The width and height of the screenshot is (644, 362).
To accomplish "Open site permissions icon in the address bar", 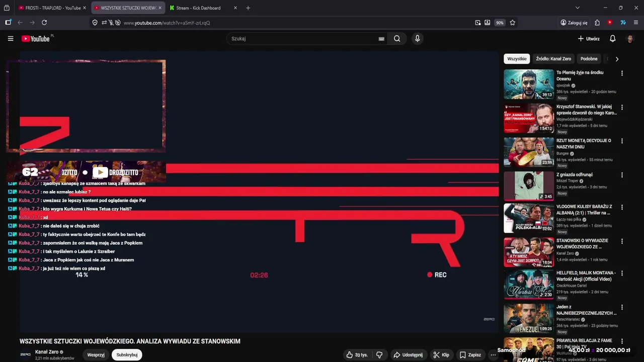I will (104, 23).
